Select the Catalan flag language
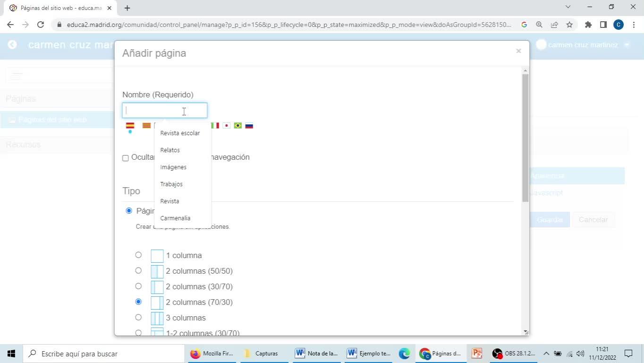The height and width of the screenshot is (363, 644). (x=147, y=126)
